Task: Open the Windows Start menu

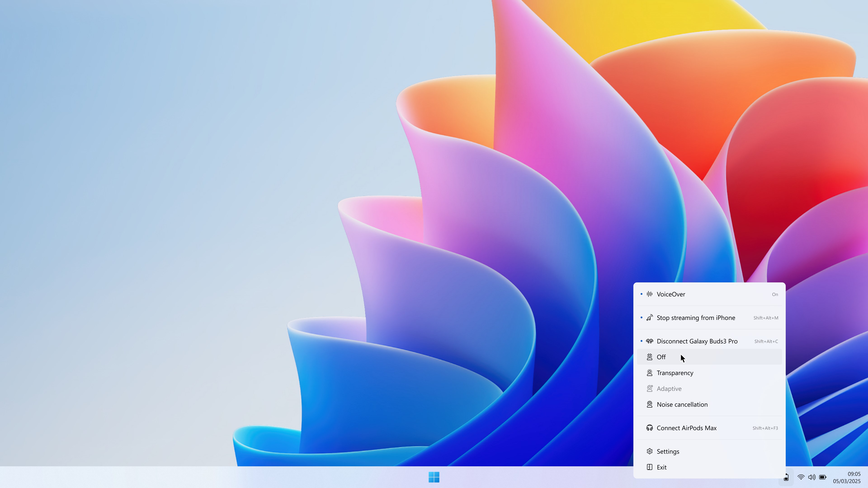Action: point(434,477)
